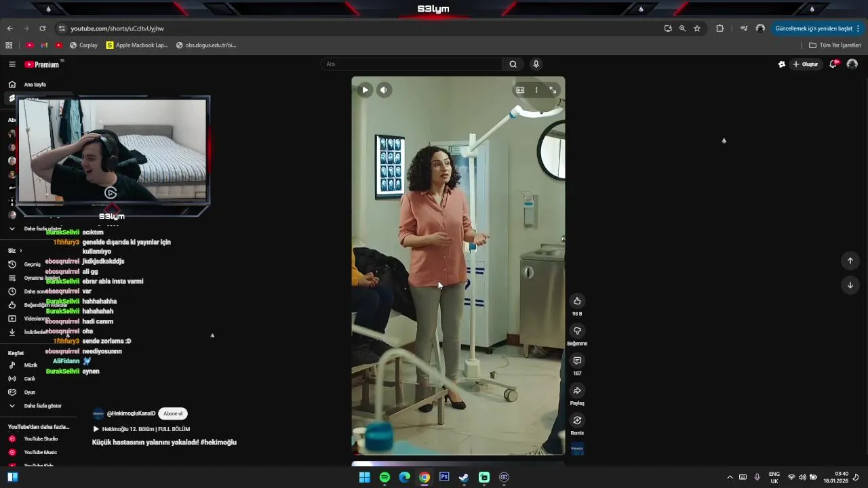Open Photoshop from the taskbar
This screenshot has height=488, width=868.
coord(444,477)
